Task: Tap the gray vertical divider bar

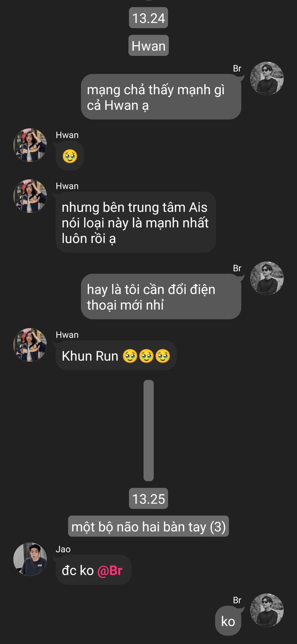Action: coord(148,430)
